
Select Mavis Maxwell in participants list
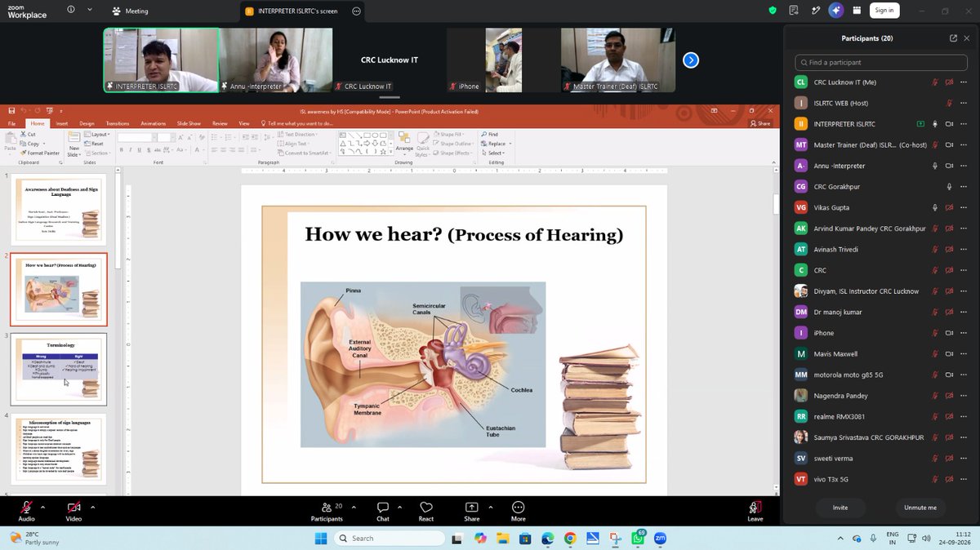pos(882,354)
